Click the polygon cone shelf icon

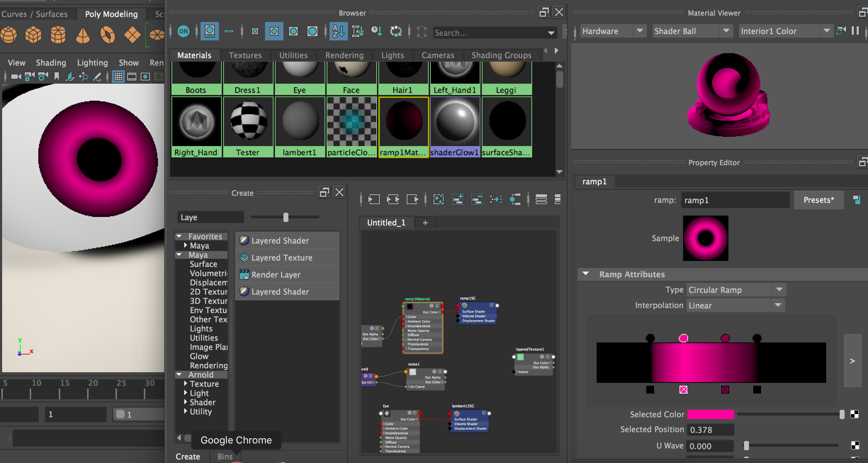click(x=83, y=35)
